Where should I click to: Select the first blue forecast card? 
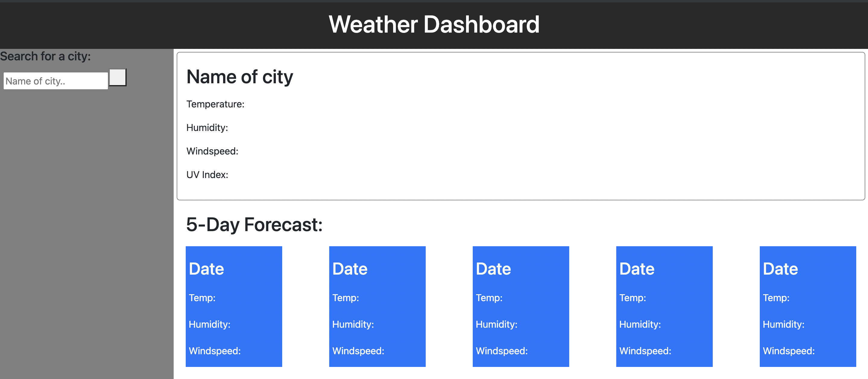coord(234,307)
